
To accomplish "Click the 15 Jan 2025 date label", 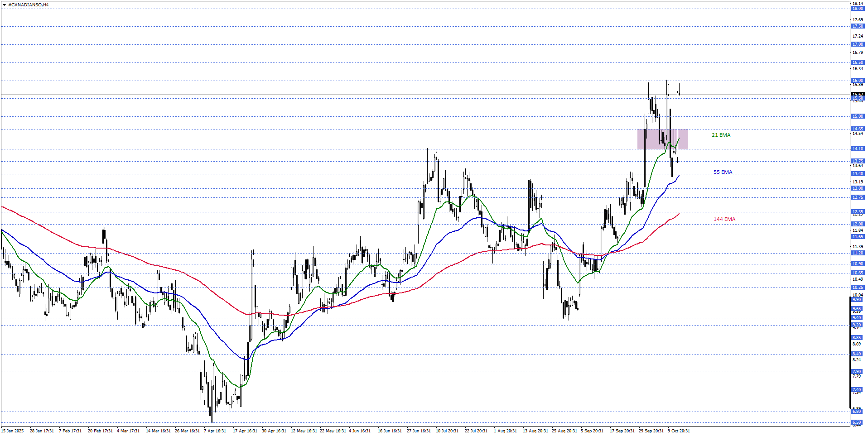I will 13,431.
